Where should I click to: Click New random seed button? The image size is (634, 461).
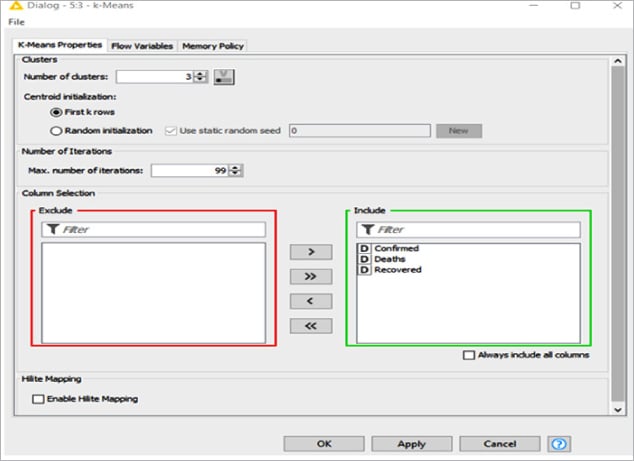459,131
